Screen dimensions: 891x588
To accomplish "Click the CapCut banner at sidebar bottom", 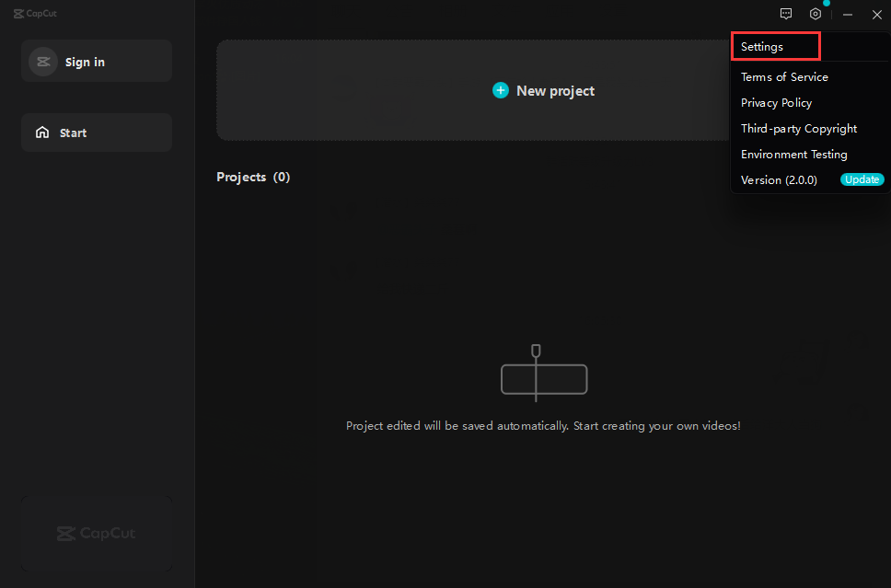I will [97, 534].
